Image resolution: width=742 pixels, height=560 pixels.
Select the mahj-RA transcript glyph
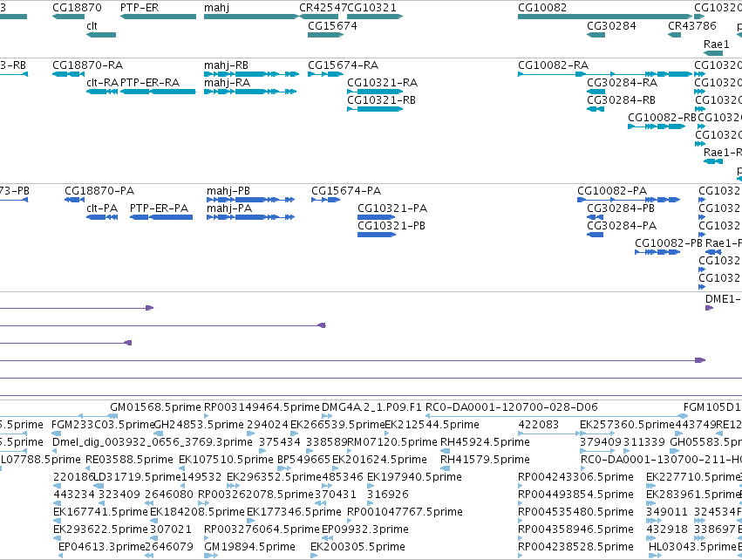(x=250, y=92)
